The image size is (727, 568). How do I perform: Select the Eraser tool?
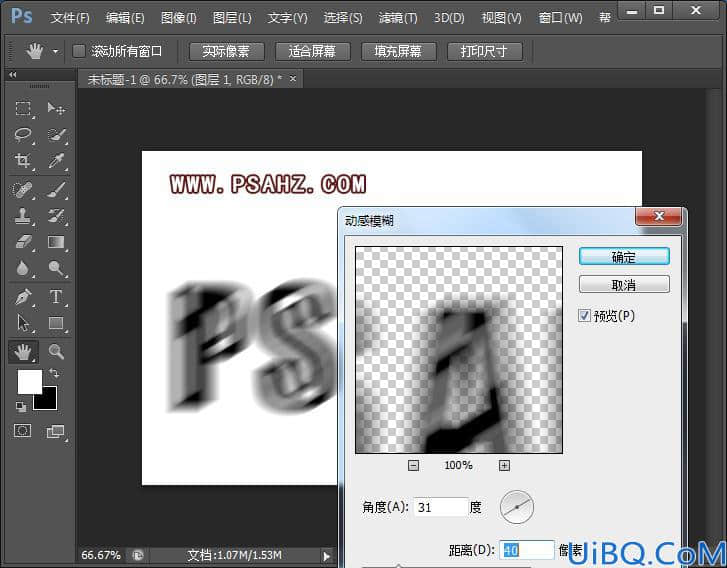[23, 242]
